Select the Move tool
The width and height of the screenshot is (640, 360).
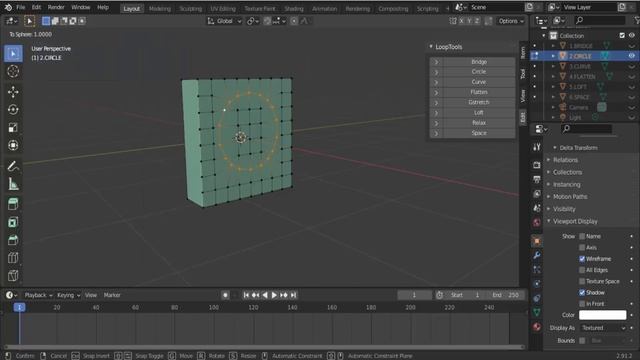point(13,92)
